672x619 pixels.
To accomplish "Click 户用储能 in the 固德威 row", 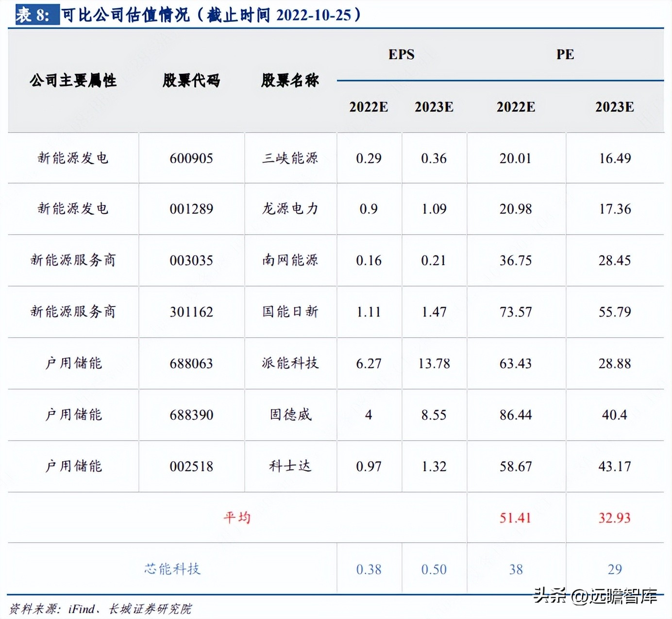I will 73,415.
